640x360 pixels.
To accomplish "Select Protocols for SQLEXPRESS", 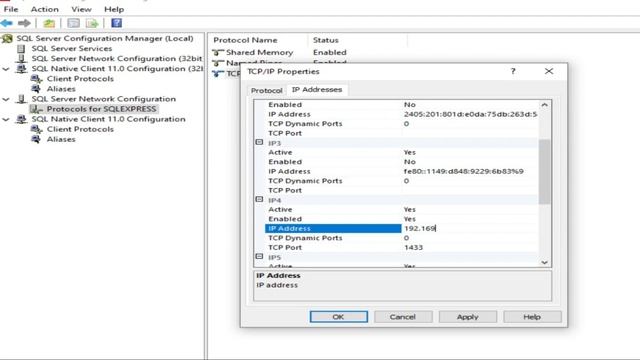I will [101, 109].
